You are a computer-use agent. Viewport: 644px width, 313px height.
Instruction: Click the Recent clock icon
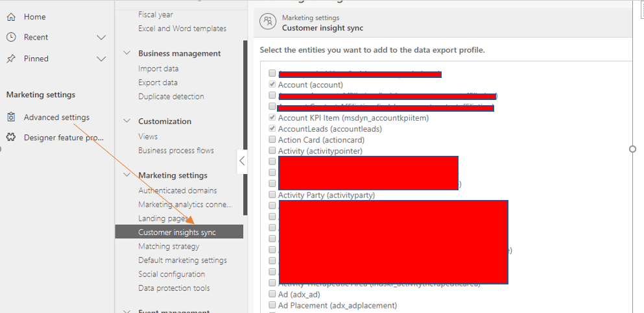click(11, 38)
